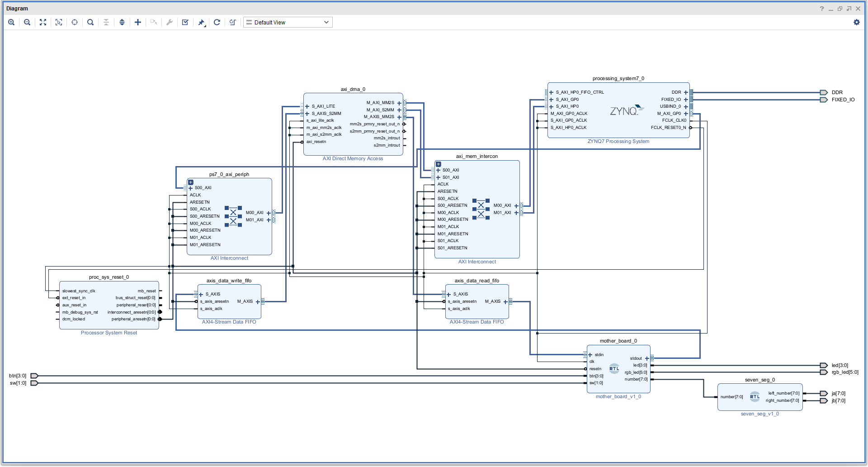Open the diagram settings gear icon
The width and height of the screenshot is (868, 467).
click(x=857, y=22)
